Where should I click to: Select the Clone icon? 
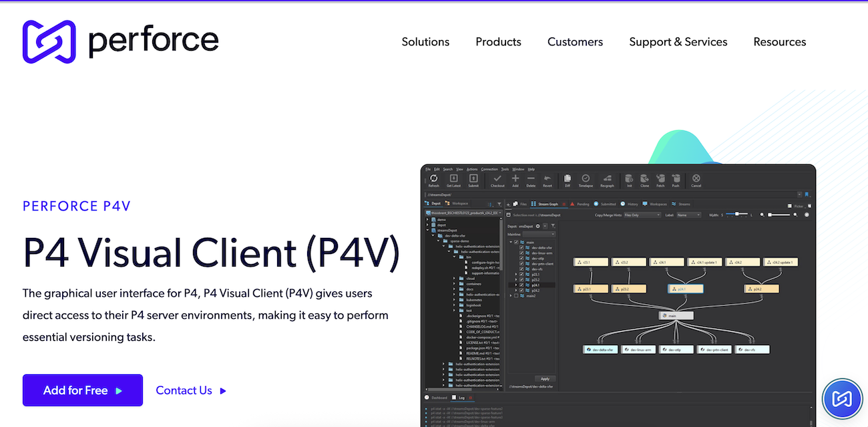pyautogui.click(x=645, y=179)
